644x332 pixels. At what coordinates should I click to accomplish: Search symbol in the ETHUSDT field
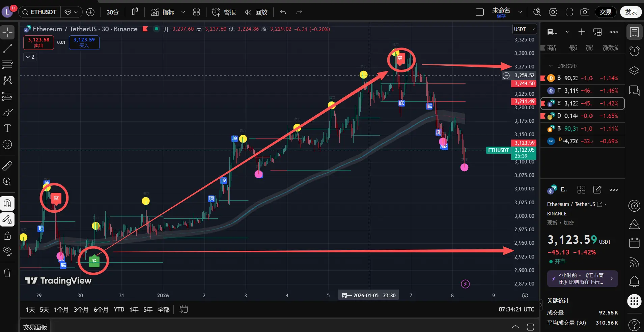[40, 12]
